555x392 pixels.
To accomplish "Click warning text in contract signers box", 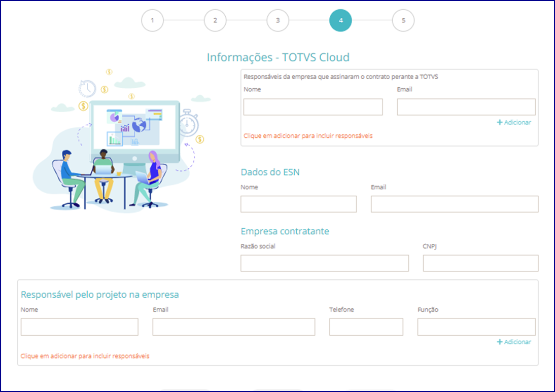I will coord(308,136).
